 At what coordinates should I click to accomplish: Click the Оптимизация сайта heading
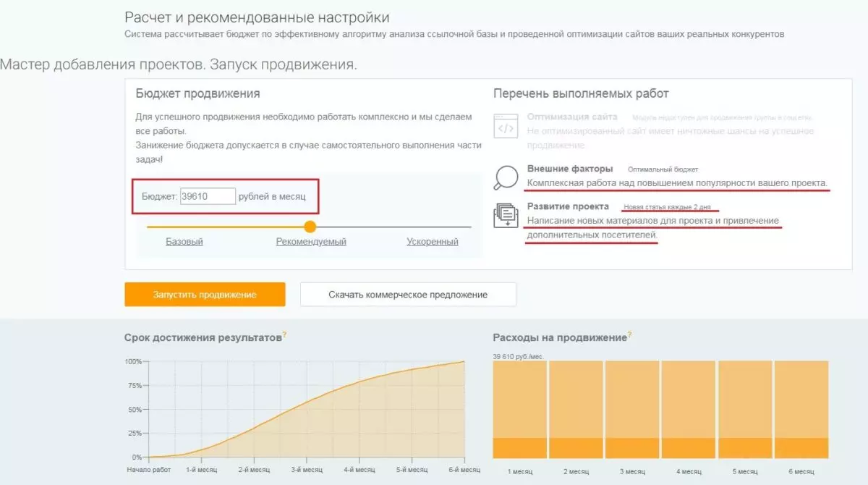(x=572, y=117)
